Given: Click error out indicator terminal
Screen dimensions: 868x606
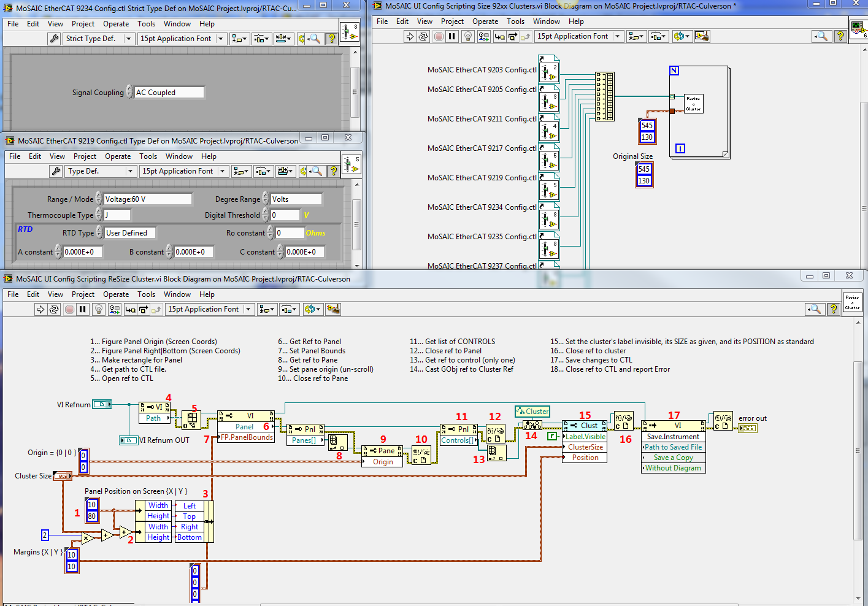Looking at the screenshot, I should coord(748,428).
